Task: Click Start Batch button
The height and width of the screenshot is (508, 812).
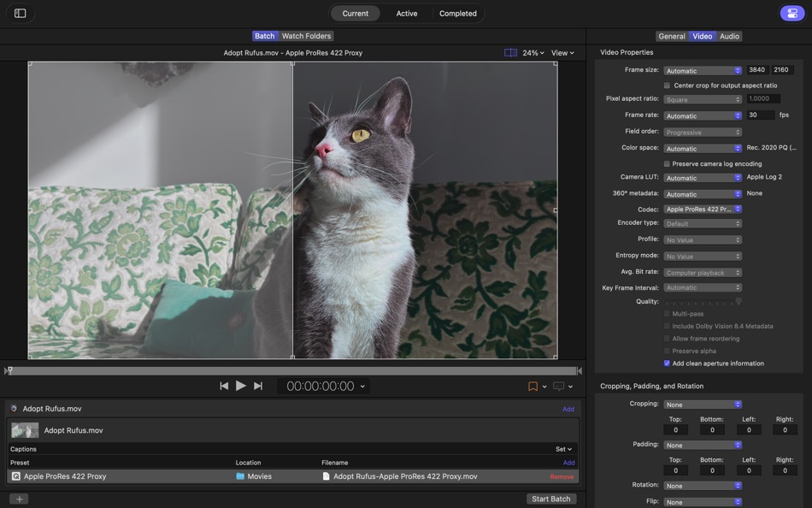Action: (551, 499)
